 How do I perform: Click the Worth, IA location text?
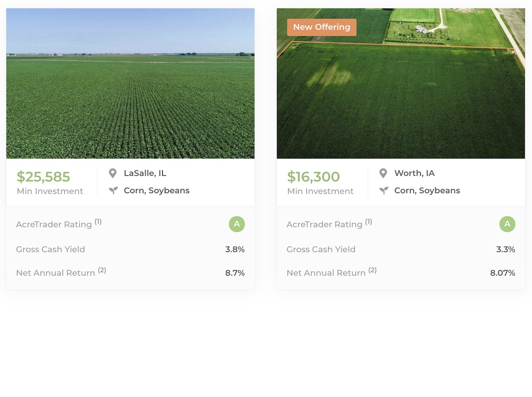(414, 173)
